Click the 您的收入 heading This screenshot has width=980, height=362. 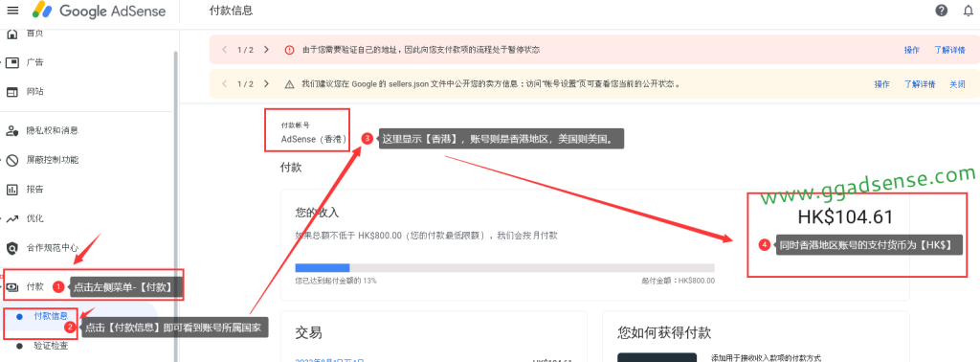(317, 213)
